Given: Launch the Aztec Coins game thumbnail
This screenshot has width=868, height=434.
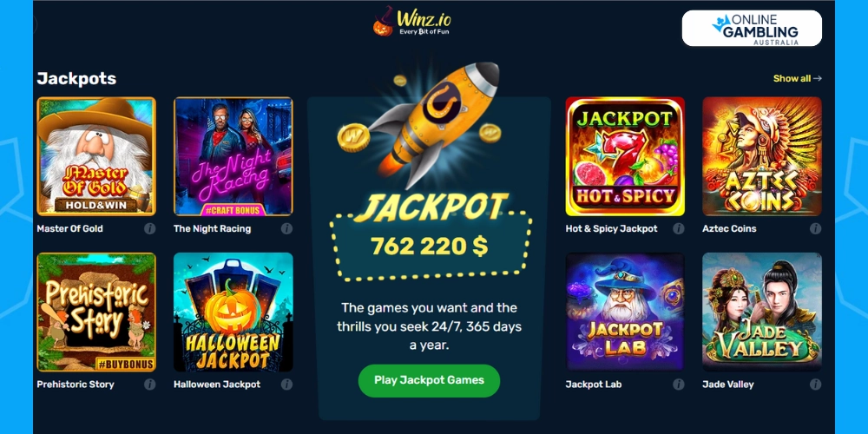Looking at the screenshot, I should coord(762,156).
